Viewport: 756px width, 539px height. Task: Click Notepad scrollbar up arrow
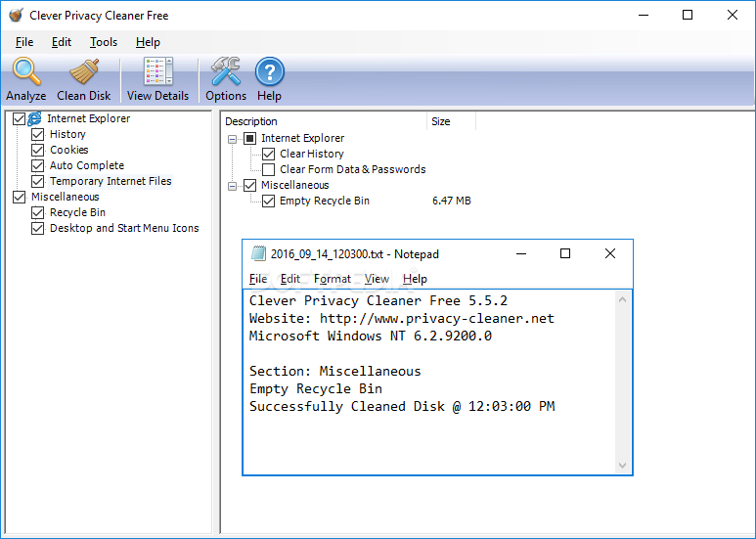tap(622, 300)
